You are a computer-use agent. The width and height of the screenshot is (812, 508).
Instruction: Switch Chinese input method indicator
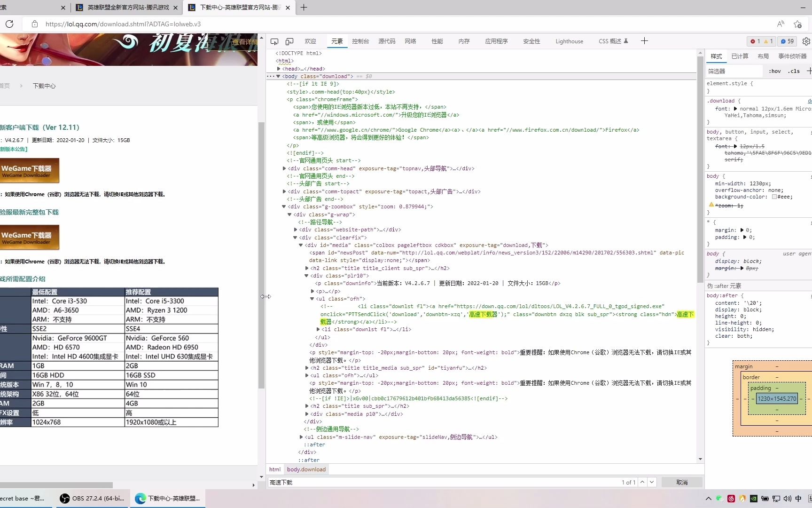coord(798,499)
